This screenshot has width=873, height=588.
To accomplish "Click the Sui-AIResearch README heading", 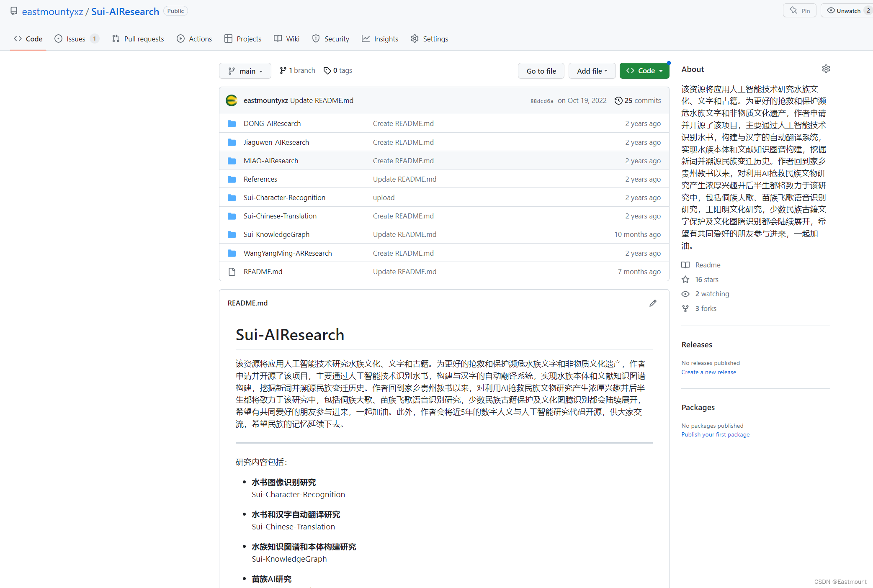I will (290, 335).
